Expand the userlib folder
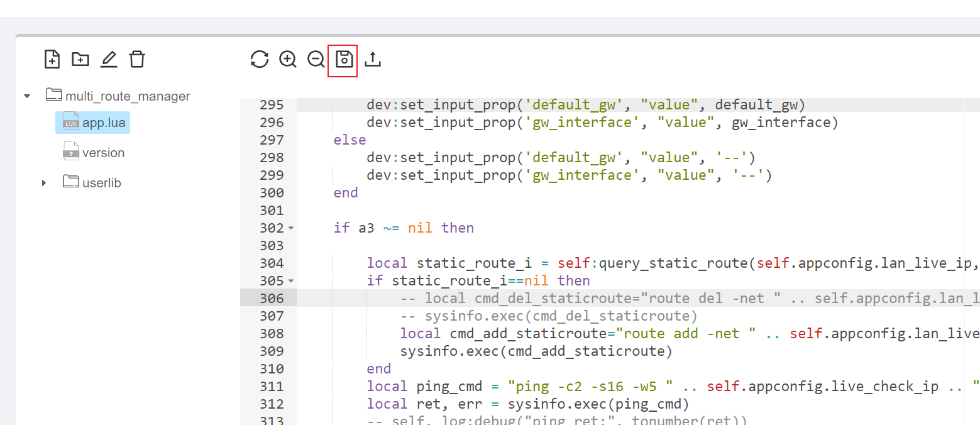This screenshot has height=425, width=980. 43,182
